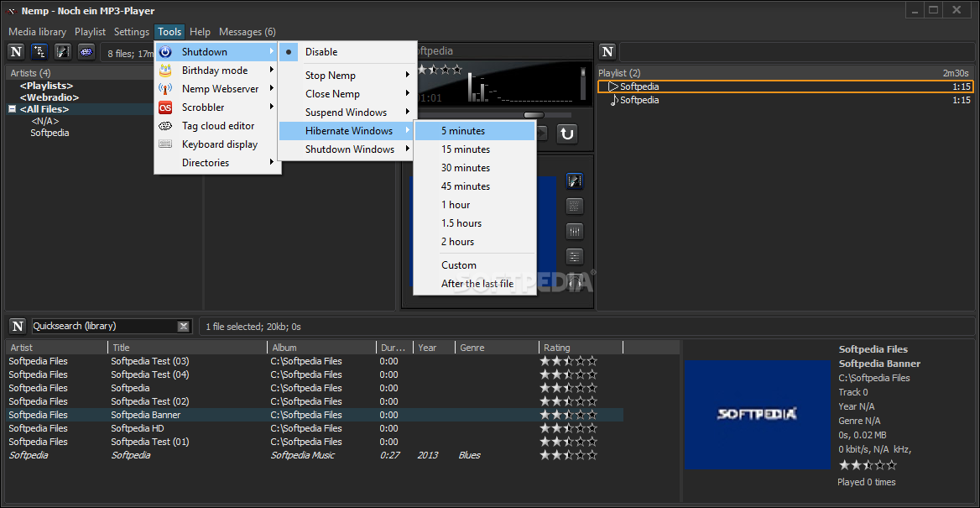Open the lyrics view button in player
This screenshot has height=508, width=980.
coord(575,206)
